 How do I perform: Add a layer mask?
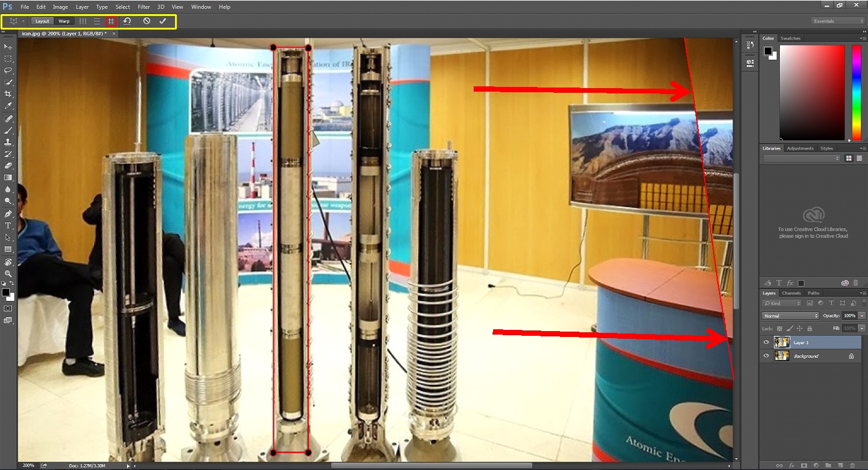(x=804, y=465)
